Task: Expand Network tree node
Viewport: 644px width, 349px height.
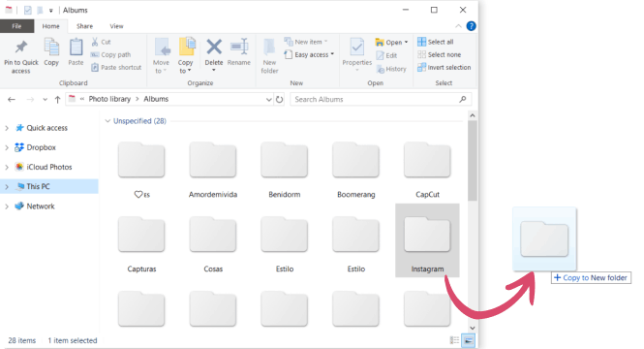Action: (x=7, y=206)
